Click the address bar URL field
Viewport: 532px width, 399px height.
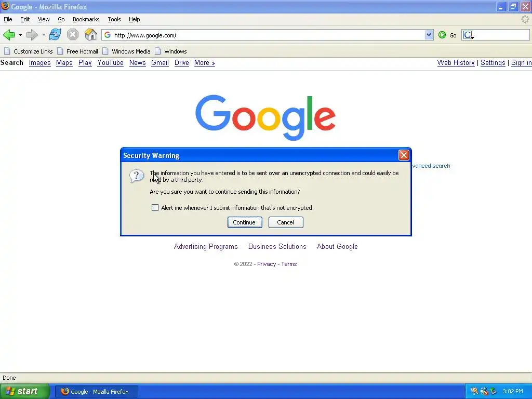(x=269, y=35)
